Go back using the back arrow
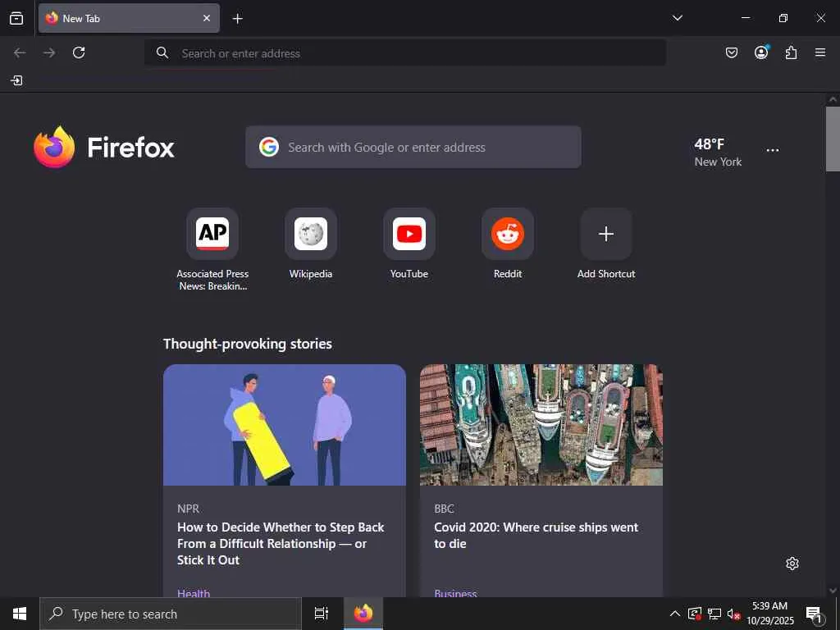The width and height of the screenshot is (840, 630). coord(20,52)
